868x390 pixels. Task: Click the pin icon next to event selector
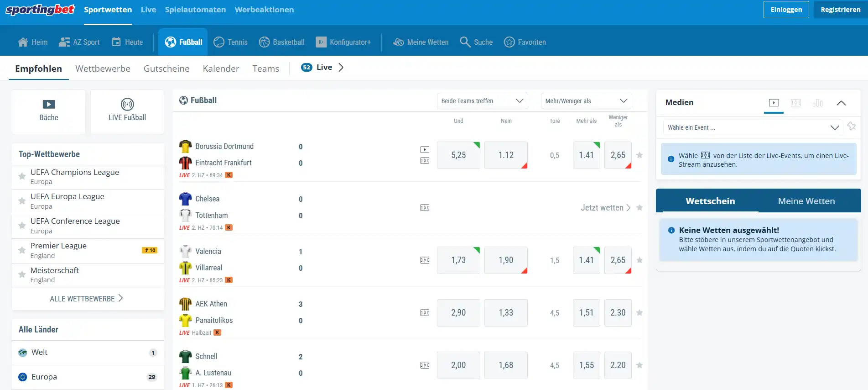(852, 126)
